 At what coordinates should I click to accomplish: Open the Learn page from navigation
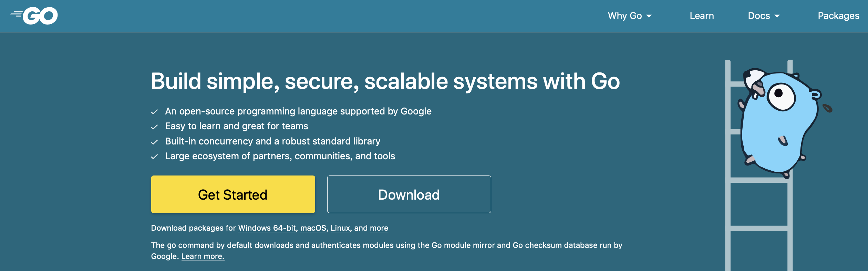pos(702,16)
